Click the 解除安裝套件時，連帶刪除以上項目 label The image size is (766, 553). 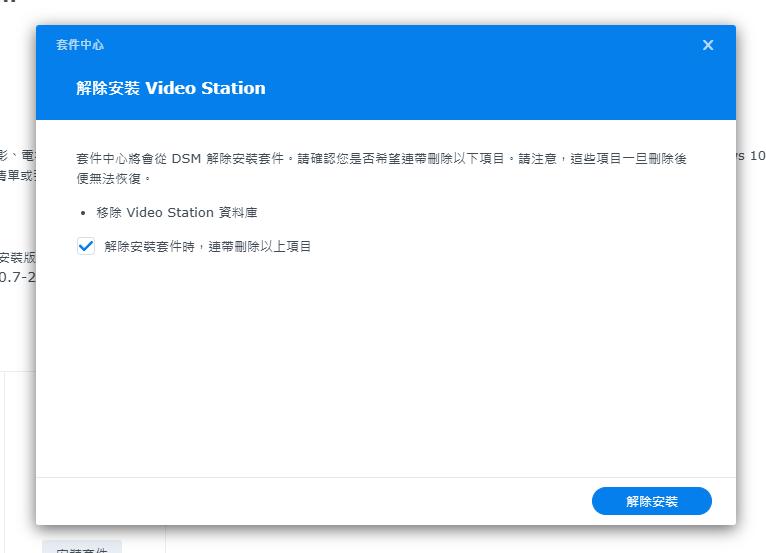[208, 246]
